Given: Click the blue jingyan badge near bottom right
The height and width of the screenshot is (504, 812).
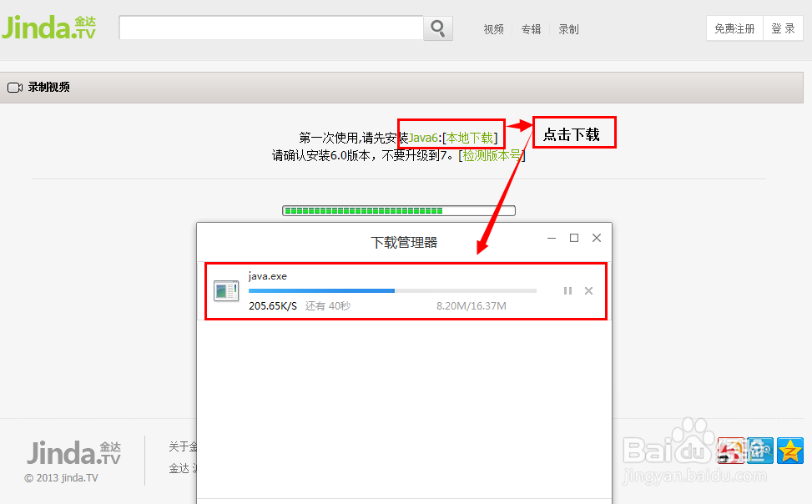Looking at the screenshot, I should point(760,451).
